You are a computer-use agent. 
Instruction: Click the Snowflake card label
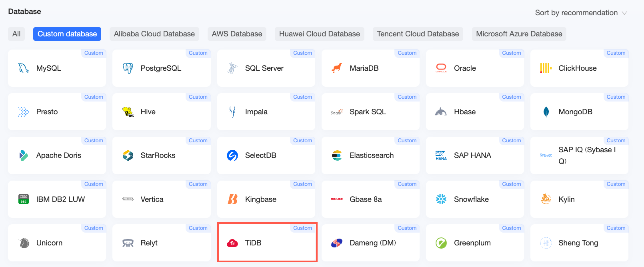(x=471, y=199)
